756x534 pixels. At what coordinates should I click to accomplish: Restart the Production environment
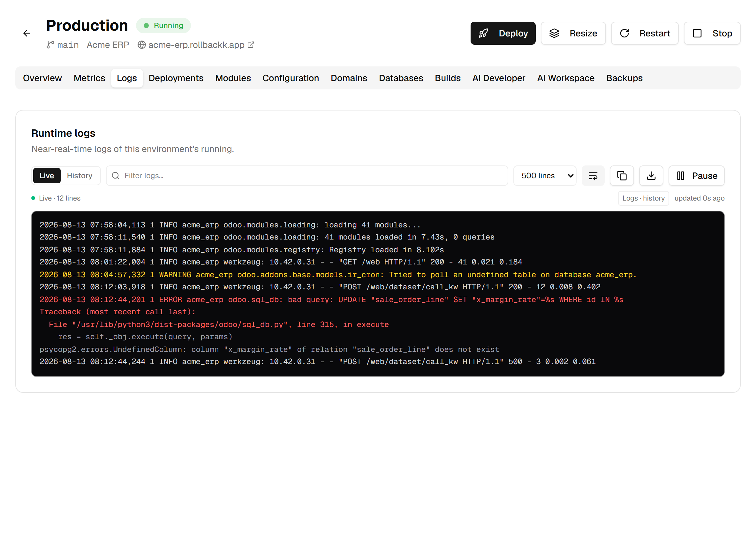coord(644,33)
